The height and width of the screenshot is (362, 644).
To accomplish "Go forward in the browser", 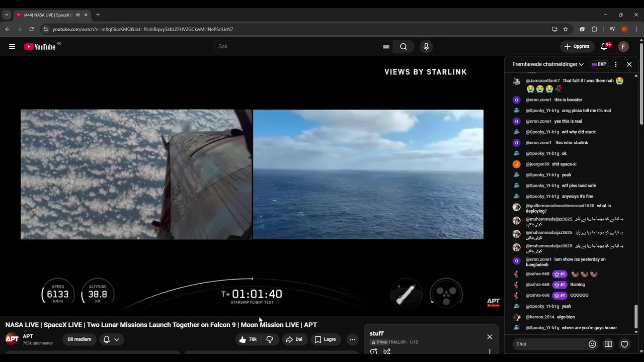I will pos(20,29).
